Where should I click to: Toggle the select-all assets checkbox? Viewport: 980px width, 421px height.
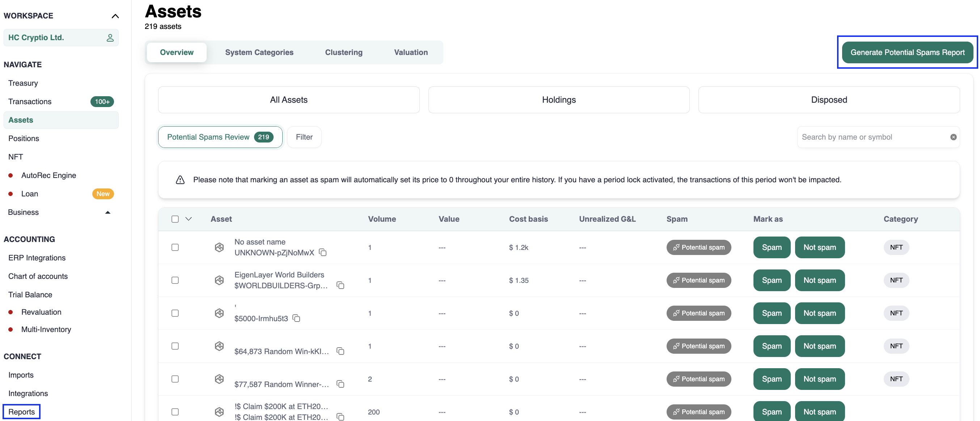pyautogui.click(x=175, y=219)
